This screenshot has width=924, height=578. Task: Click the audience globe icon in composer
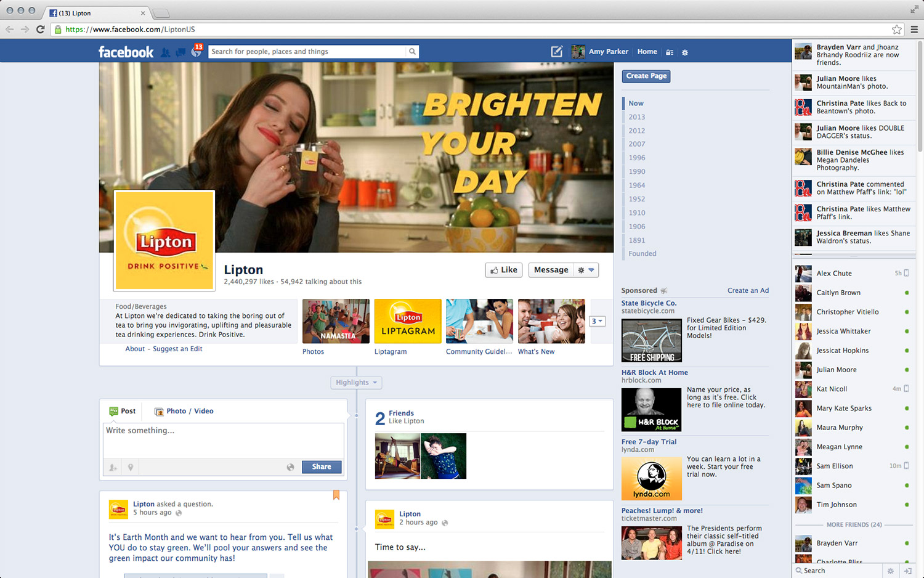tap(290, 467)
